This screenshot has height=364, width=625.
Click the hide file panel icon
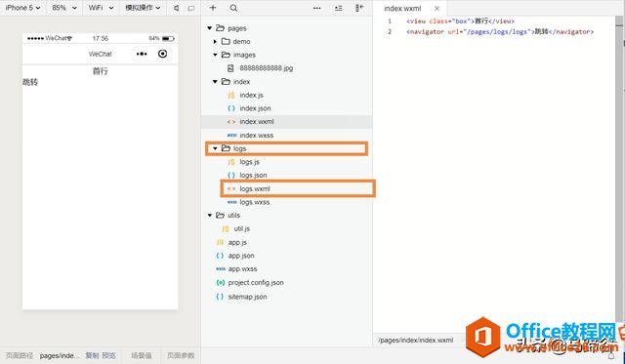click(359, 8)
